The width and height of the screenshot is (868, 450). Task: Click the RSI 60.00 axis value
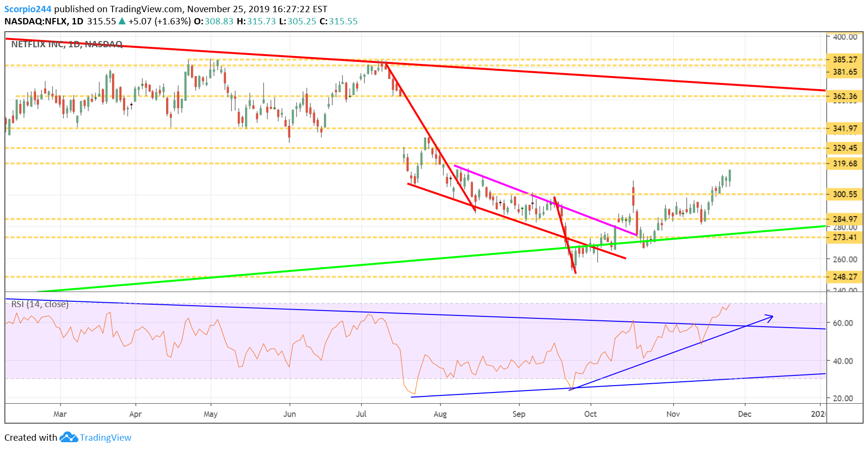click(x=843, y=323)
